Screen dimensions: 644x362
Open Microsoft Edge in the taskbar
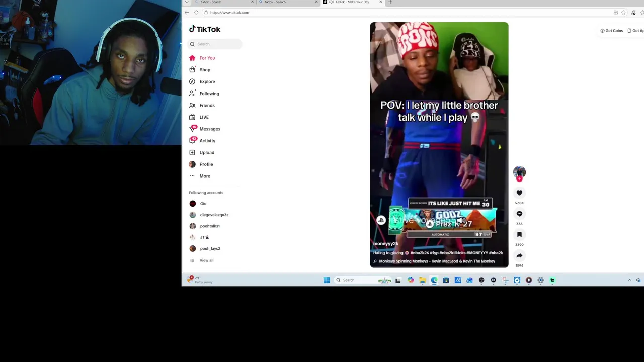pos(434,280)
